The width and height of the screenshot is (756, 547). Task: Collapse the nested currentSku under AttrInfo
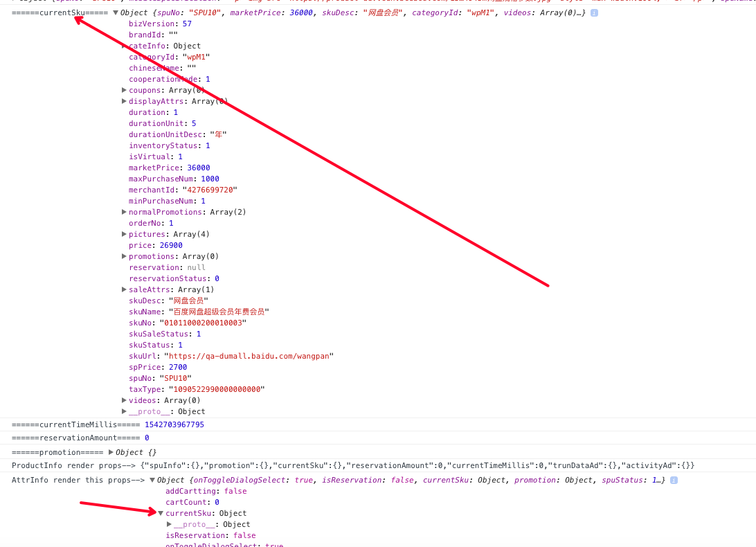pos(161,513)
